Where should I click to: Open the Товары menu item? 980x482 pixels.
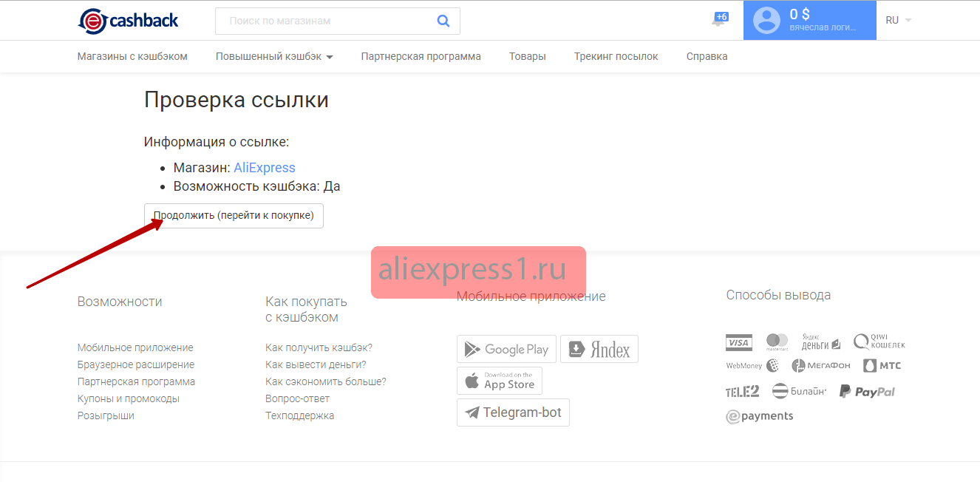[528, 56]
